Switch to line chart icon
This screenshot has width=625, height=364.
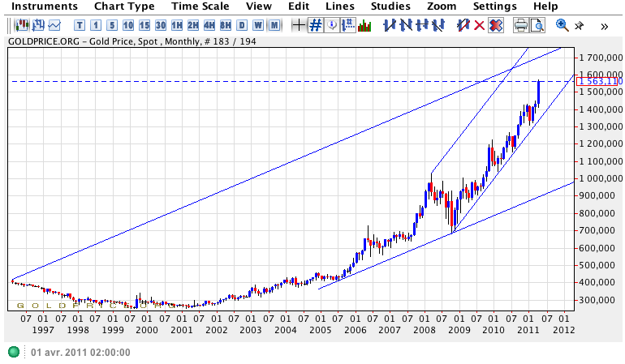54,25
